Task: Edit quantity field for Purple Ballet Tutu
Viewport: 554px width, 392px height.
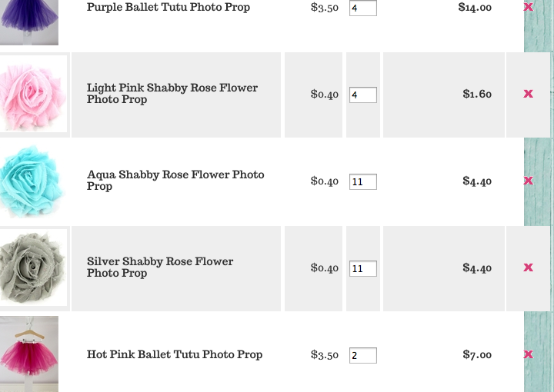Action: (362, 8)
